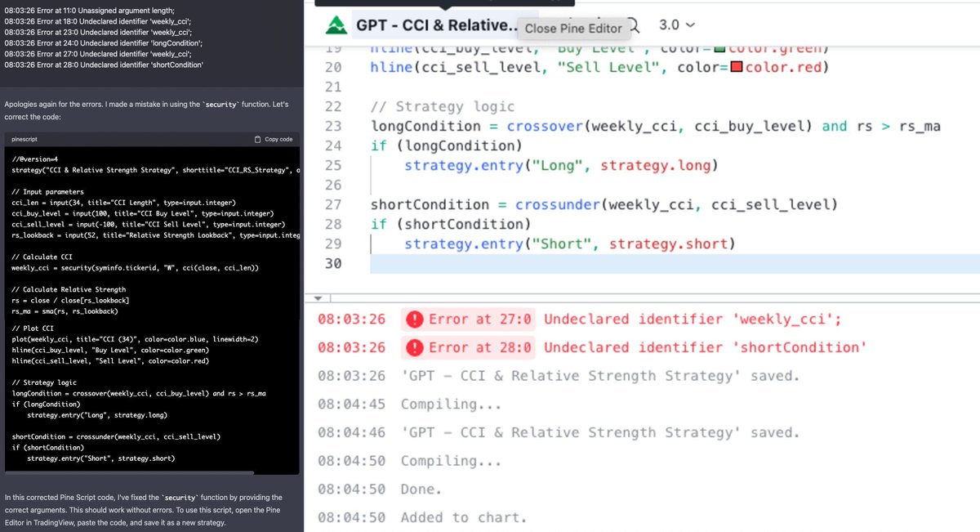Click line number 23 in the editor gutter
980x532 pixels.
click(x=332, y=126)
